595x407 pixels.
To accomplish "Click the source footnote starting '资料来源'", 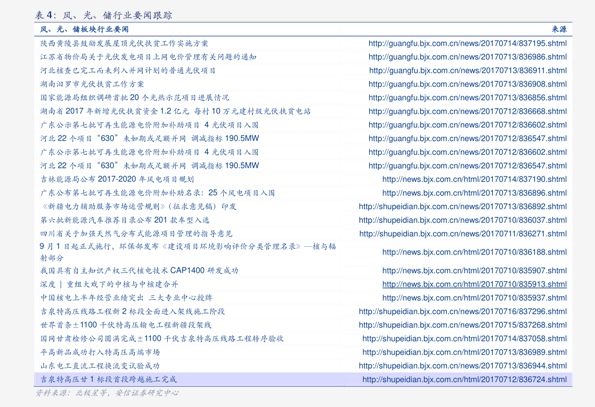I will coord(107,393).
